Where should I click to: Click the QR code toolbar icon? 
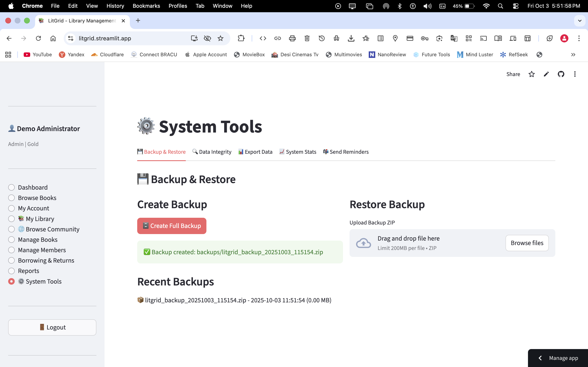pyautogui.click(x=468, y=38)
